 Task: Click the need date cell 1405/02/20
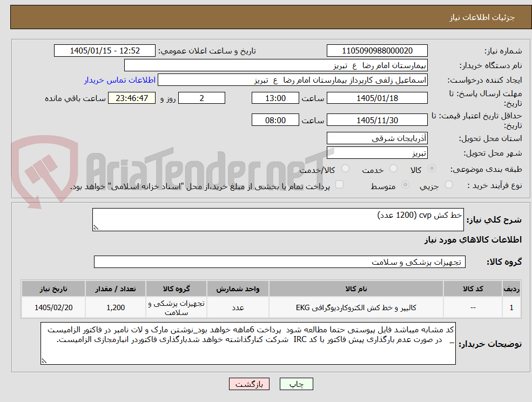click(x=53, y=307)
